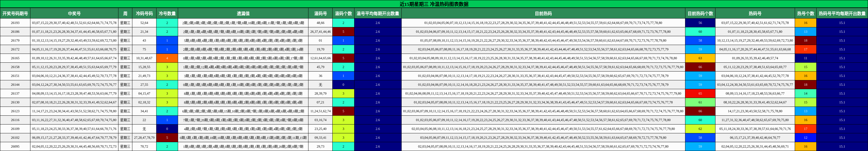Select omission values cell starting 7期,1期,7期,20期

[243, 120]
